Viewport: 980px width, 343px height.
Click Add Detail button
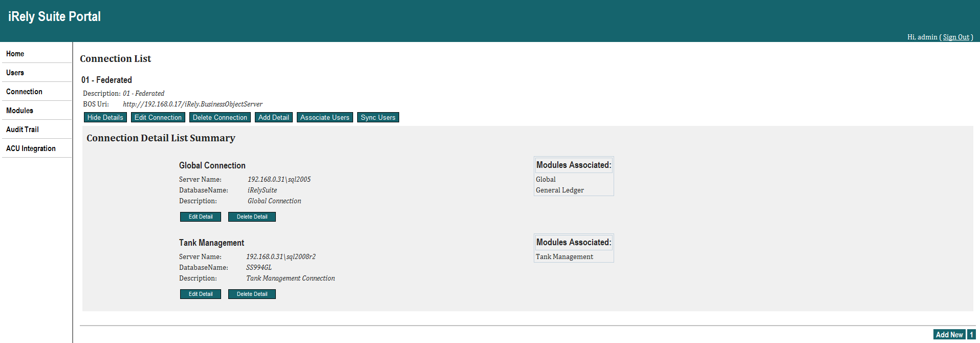coord(273,117)
